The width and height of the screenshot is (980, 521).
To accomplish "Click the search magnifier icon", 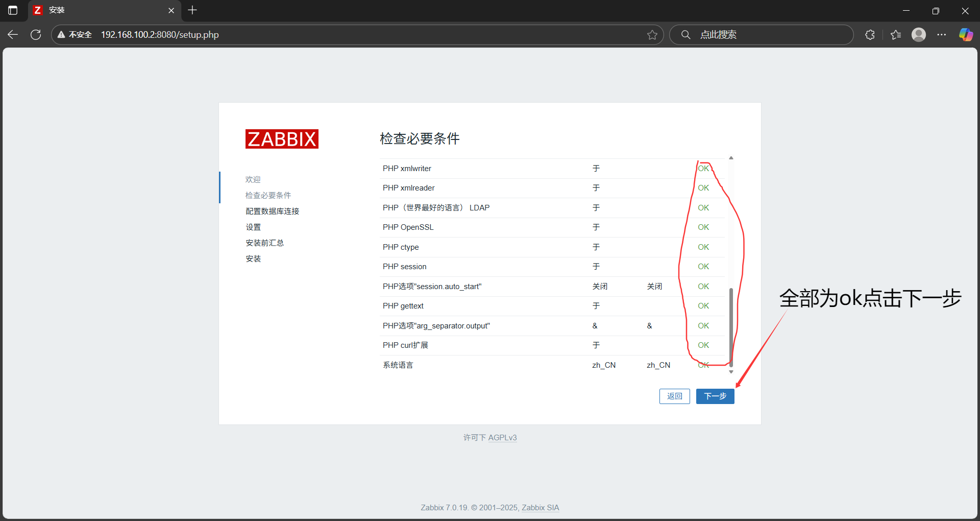I will click(x=686, y=35).
